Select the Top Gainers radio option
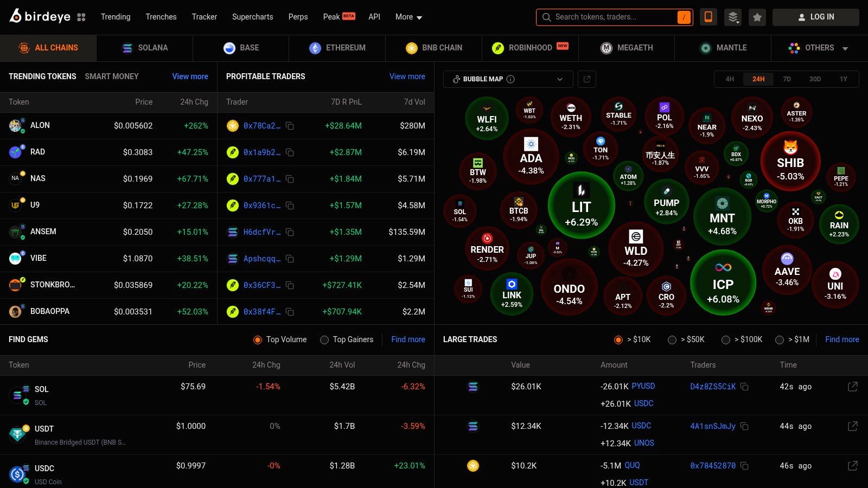The image size is (868, 488). click(x=324, y=340)
